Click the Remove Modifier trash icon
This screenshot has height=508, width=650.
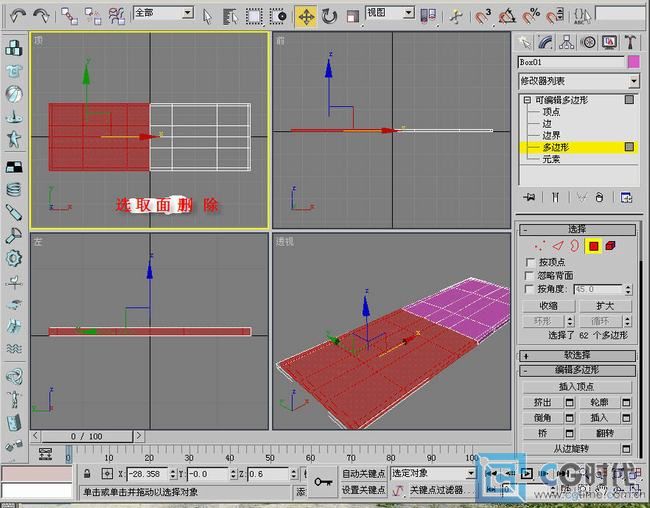pos(599,197)
